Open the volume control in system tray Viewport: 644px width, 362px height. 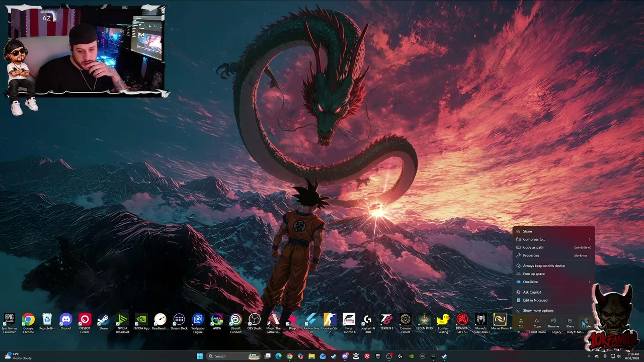point(619,356)
